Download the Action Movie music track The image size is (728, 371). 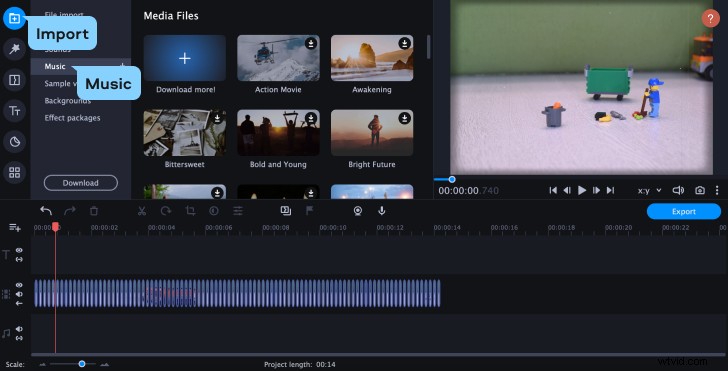311,44
